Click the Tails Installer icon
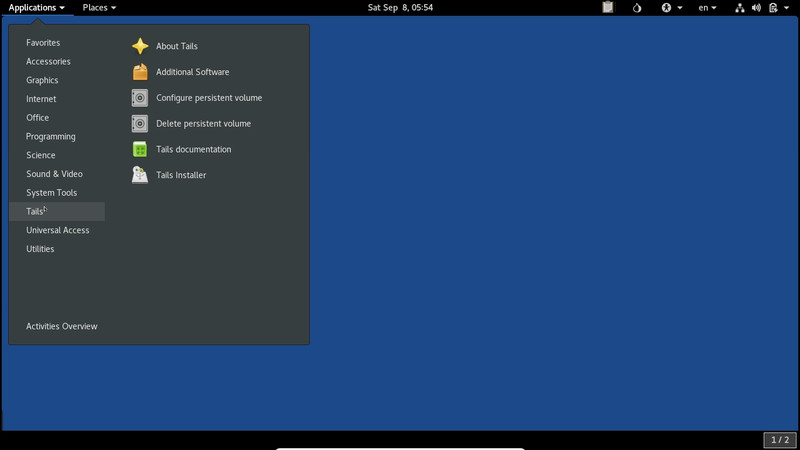Image resolution: width=800 pixels, height=450 pixels. click(x=140, y=175)
